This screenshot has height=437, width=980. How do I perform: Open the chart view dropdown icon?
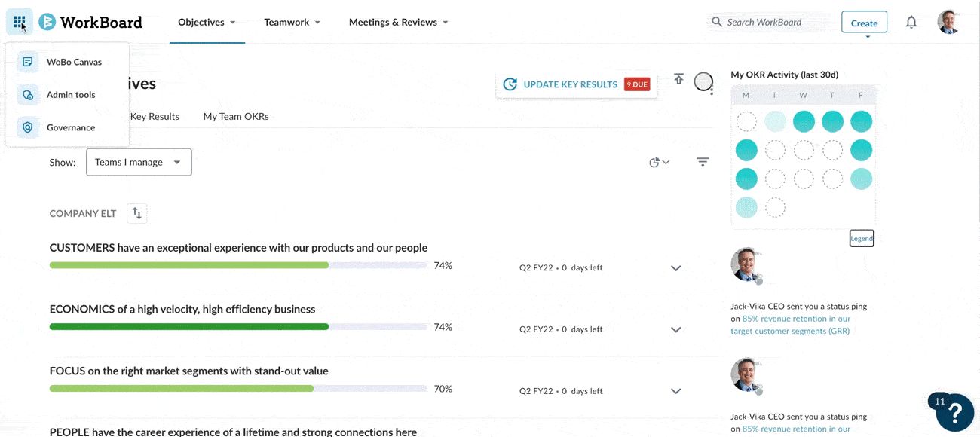[660, 162]
